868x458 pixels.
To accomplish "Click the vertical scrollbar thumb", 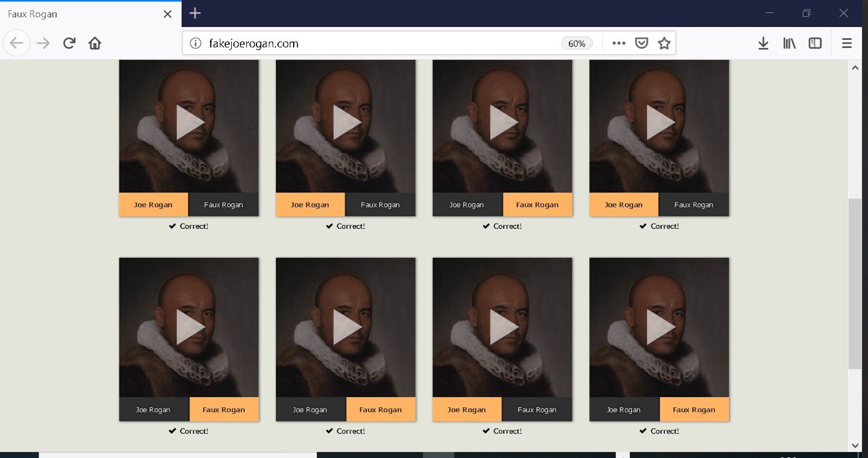I will click(x=854, y=284).
